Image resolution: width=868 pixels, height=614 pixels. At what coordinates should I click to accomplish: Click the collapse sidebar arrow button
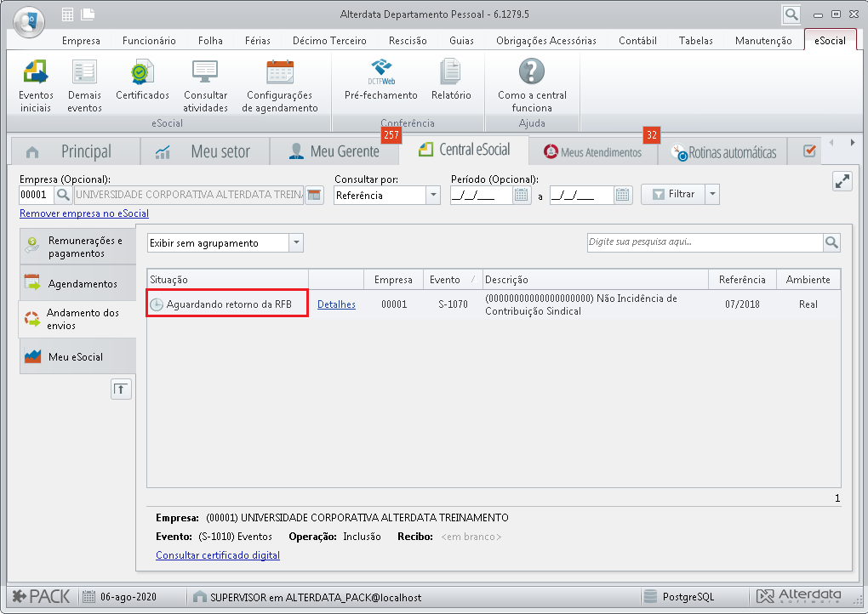121,389
